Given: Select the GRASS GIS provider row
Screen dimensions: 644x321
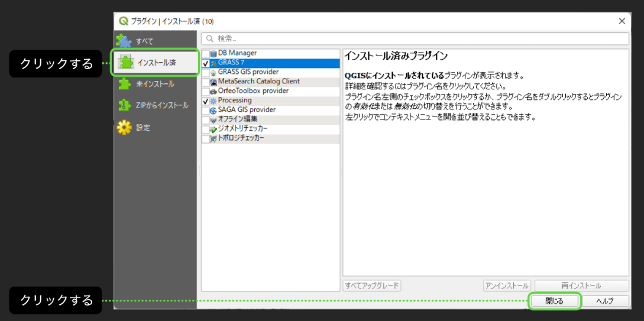Looking at the screenshot, I should click(x=271, y=73).
